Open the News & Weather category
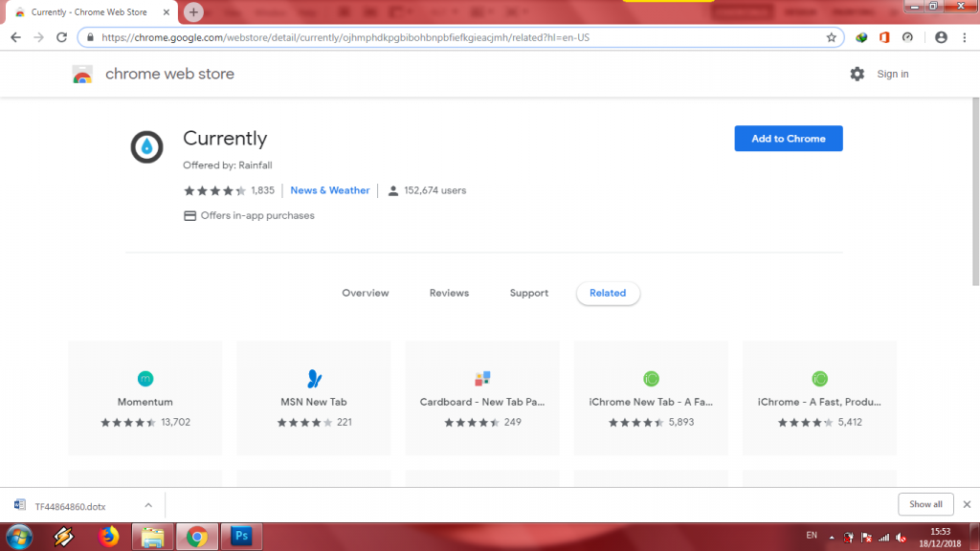The width and height of the screenshot is (980, 551). pos(330,190)
